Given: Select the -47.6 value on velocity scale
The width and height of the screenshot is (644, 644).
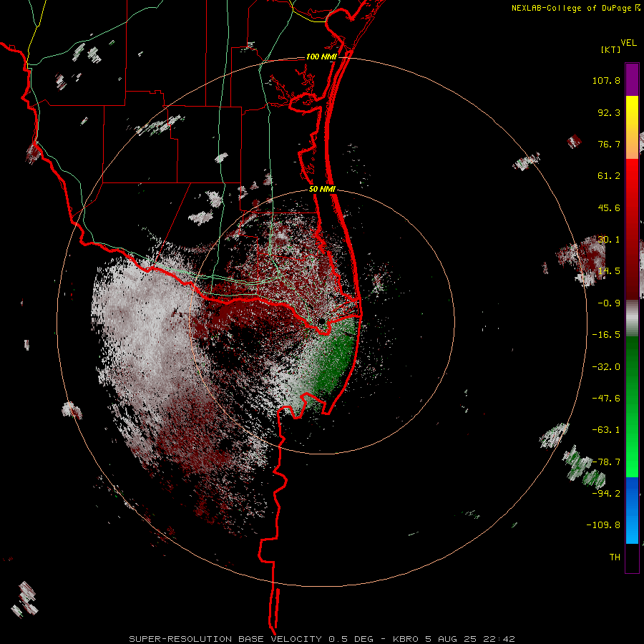Looking at the screenshot, I should [606, 399].
